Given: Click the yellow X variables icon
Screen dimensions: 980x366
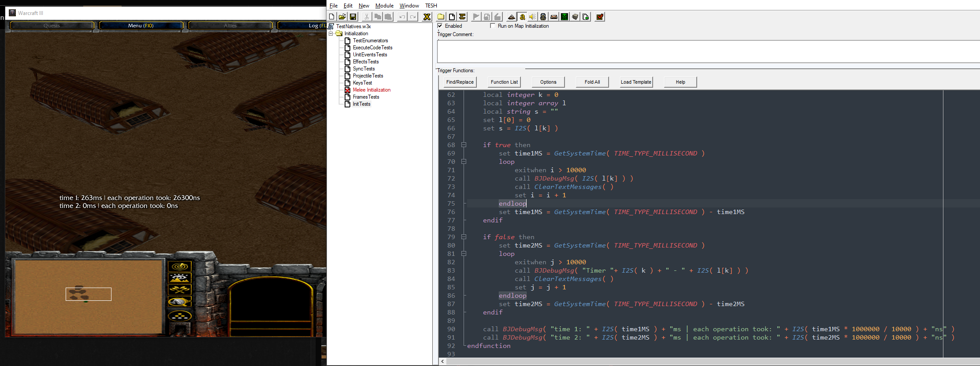Looking at the screenshot, I should (427, 17).
